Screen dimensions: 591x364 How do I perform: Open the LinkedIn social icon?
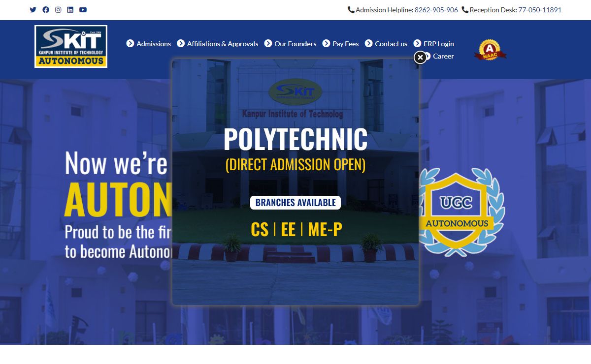click(x=70, y=10)
